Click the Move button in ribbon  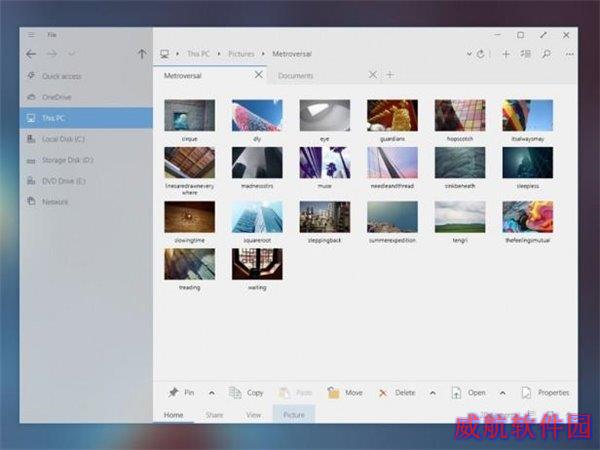pyautogui.click(x=345, y=393)
